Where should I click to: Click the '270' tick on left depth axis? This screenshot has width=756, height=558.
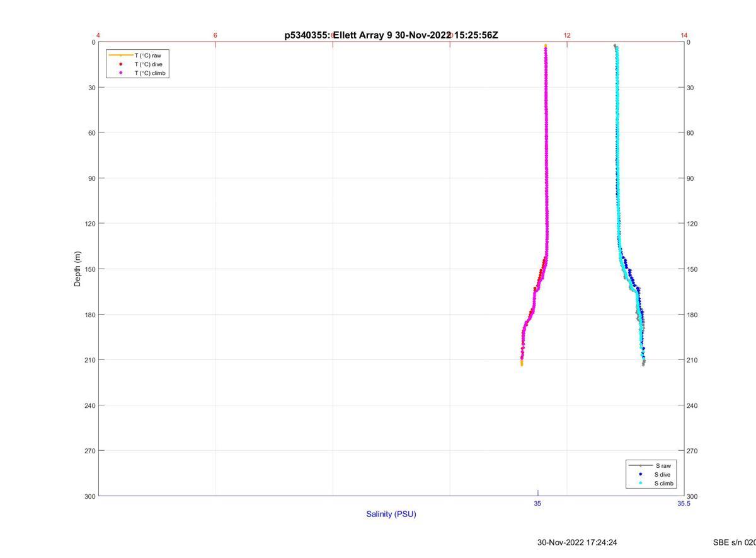point(89,451)
